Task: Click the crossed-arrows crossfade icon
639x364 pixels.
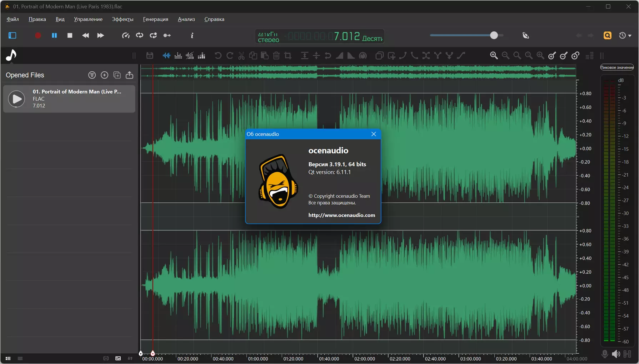Action: pyautogui.click(x=426, y=55)
